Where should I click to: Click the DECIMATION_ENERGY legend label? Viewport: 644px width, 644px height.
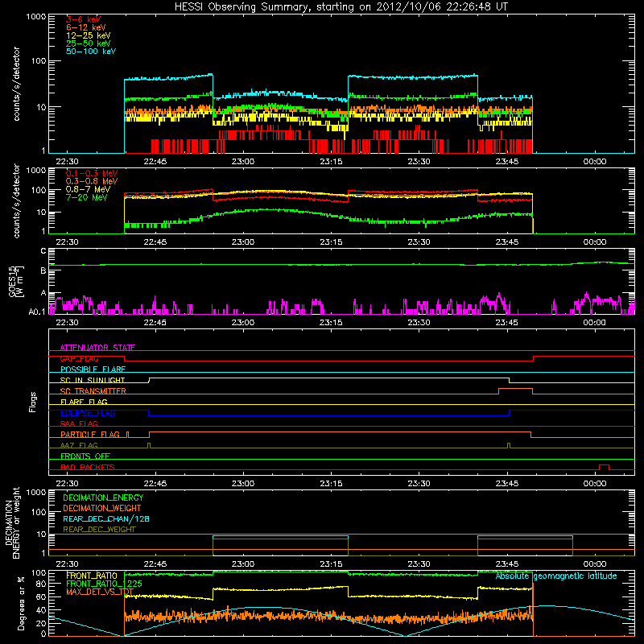pos(103,497)
